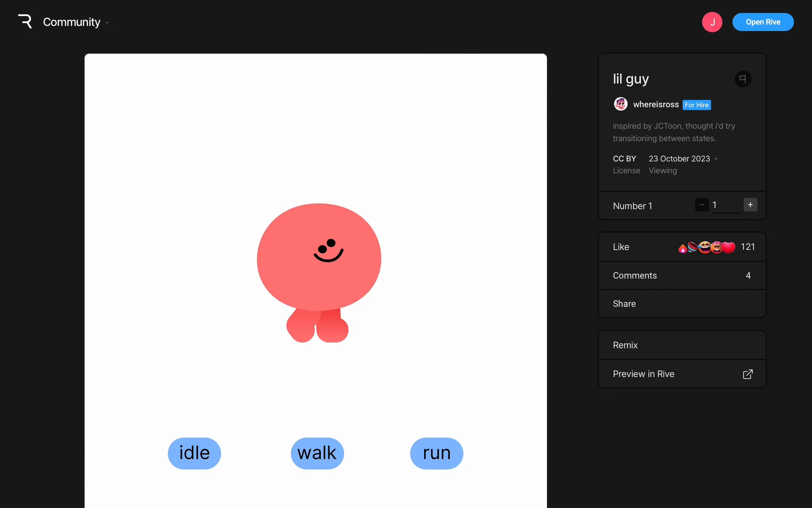The height and width of the screenshot is (508, 812).
Task: Open the J user profile avatar
Action: coord(712,22)
